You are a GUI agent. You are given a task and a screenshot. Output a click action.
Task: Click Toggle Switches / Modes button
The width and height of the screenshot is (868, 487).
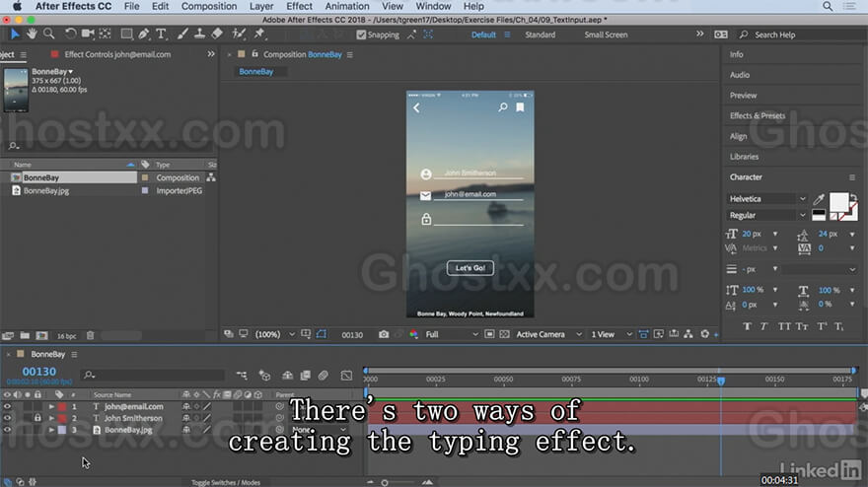[x=225, y=483]
